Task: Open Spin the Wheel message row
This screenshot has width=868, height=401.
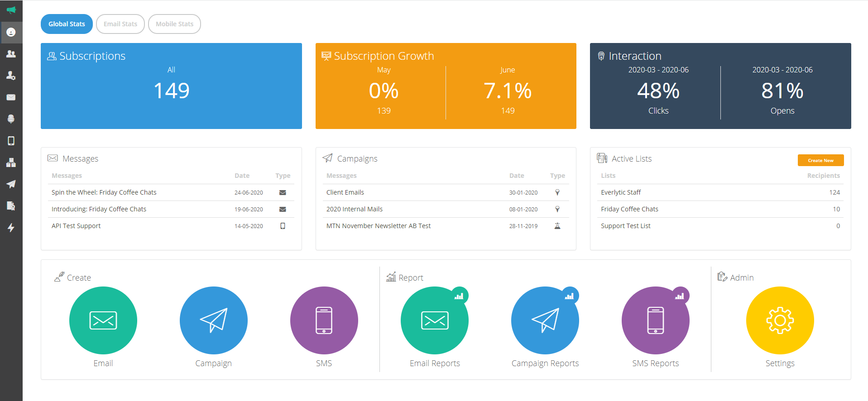Action: [171, 192]
